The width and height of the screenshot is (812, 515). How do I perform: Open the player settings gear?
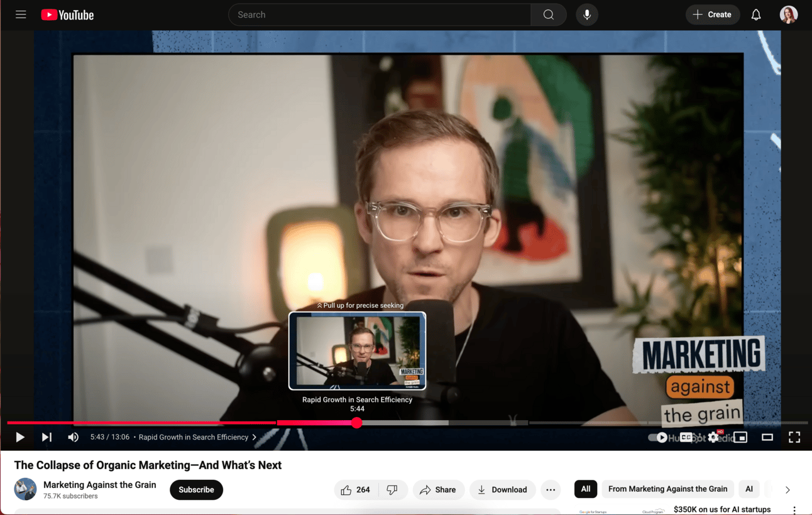[x=713, y=437]
